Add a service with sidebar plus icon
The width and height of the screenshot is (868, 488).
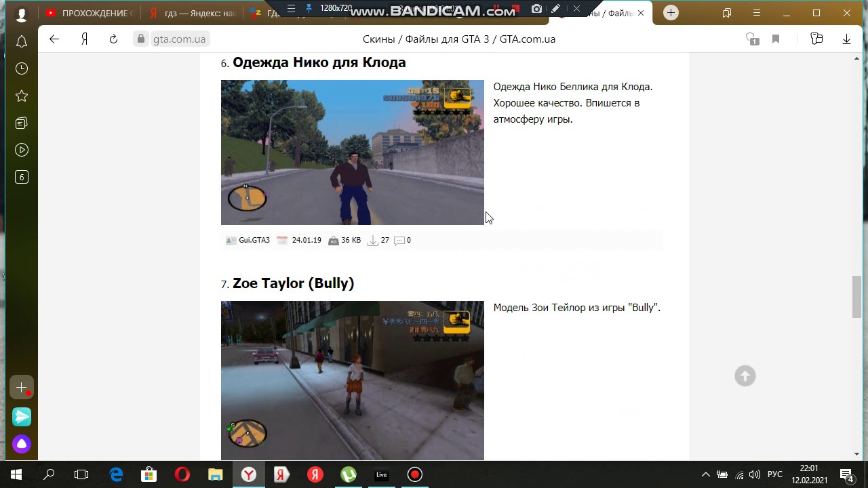pos(22,387)
